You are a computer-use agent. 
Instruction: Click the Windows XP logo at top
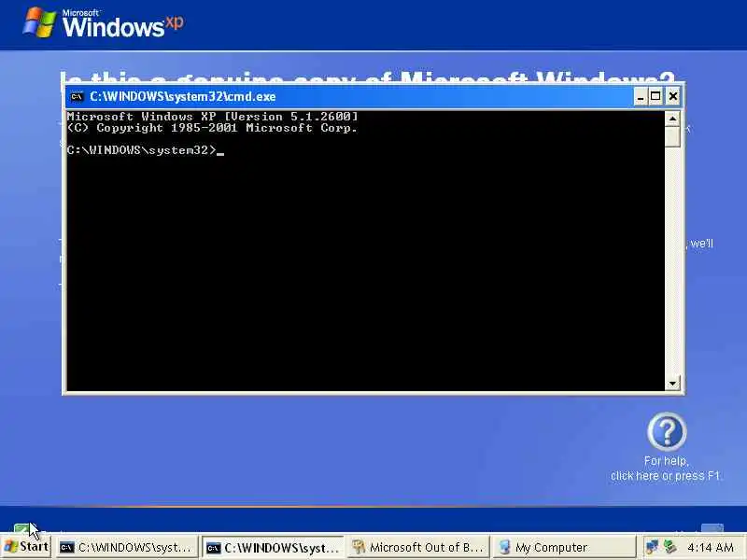103,23
